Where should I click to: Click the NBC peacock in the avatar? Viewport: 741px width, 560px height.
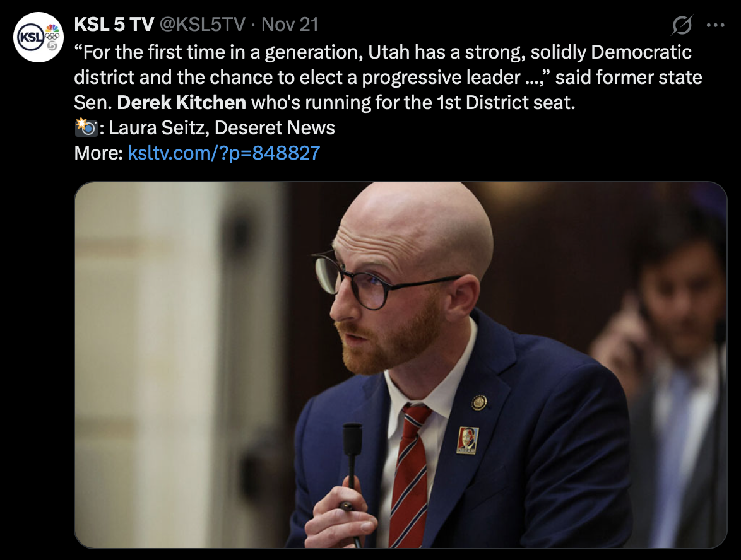click(52, 29)
